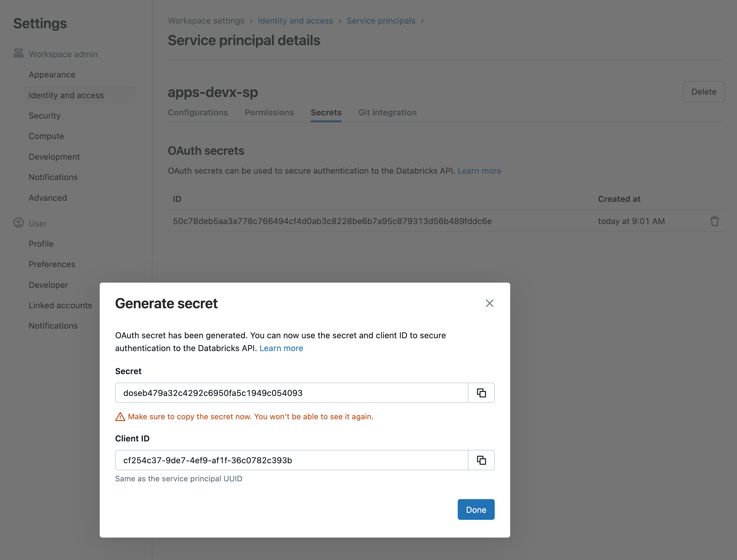This screenshot has height=560, width=737.
Task: Click the delete trash icon for OAuth secret
Action: [715, 221]
